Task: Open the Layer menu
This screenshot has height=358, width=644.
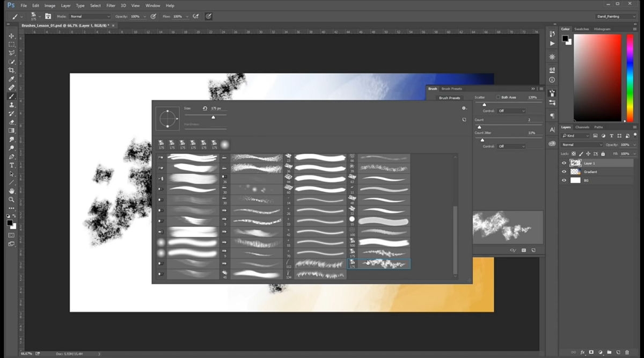Action: point(65,5)
